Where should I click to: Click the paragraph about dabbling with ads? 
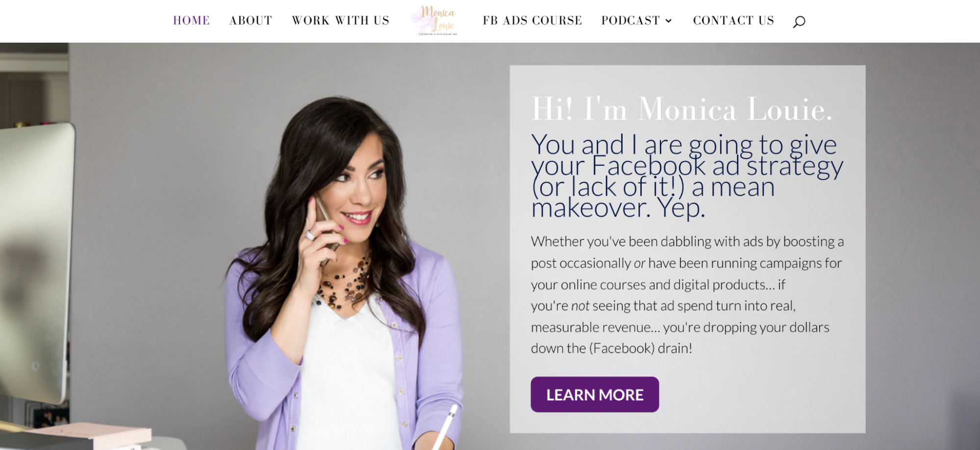tap(687, 294)
